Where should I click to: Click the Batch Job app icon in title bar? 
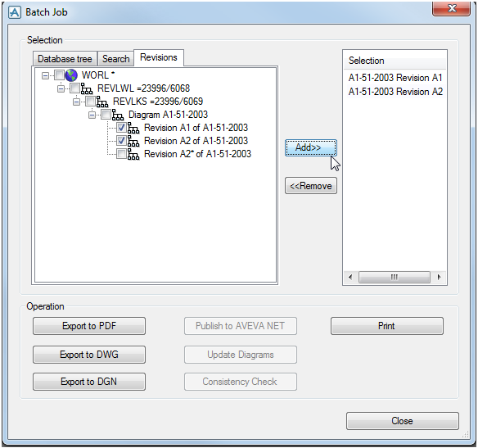click(15, 12)
